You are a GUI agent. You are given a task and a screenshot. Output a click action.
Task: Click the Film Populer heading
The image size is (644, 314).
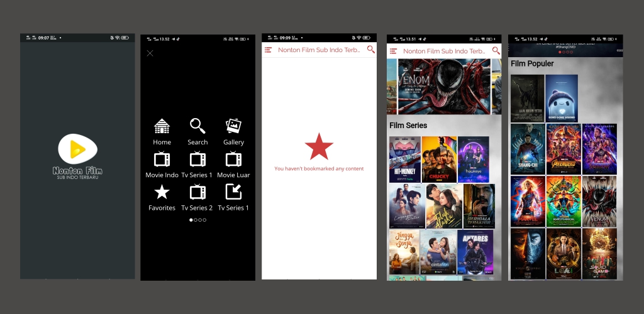(532, 63)
